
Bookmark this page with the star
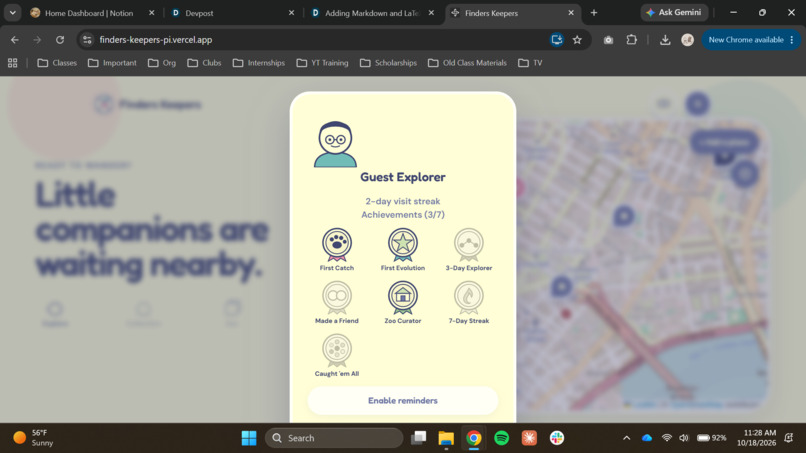(x=577, y=40)
